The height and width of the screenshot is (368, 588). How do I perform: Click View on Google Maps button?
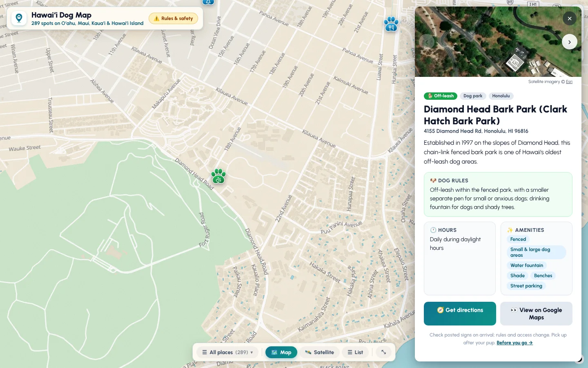(x=536, y=314)
